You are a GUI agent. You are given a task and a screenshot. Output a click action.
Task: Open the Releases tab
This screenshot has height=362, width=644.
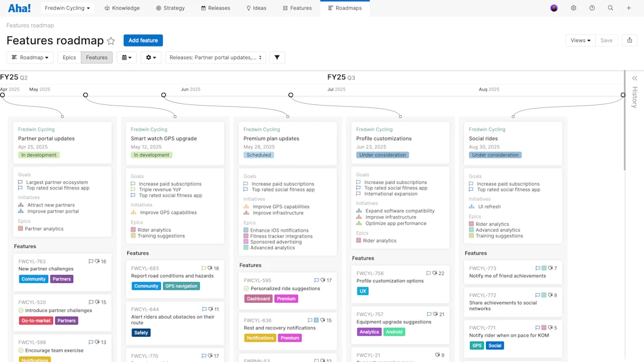(x=215, y=8)
